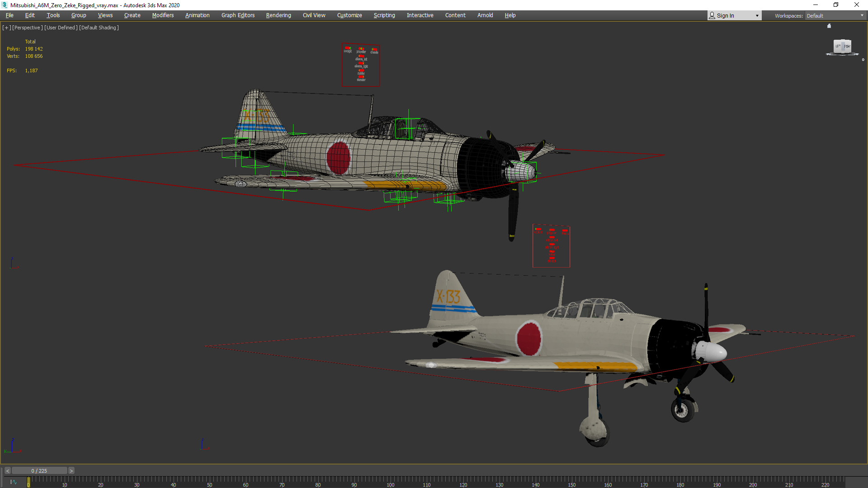Expand the Sign In dropdown arrow
Screen dimensions: 868x488
(757, 16)
